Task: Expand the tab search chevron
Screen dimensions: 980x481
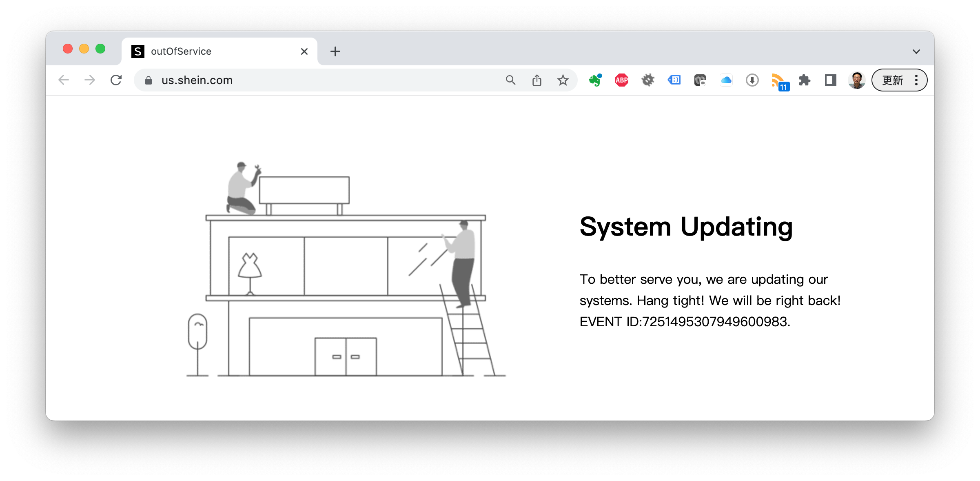Action: (916, 51)
